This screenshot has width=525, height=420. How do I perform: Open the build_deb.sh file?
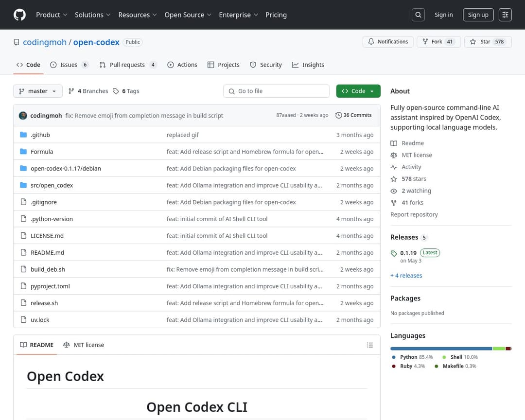coord(48,269)
